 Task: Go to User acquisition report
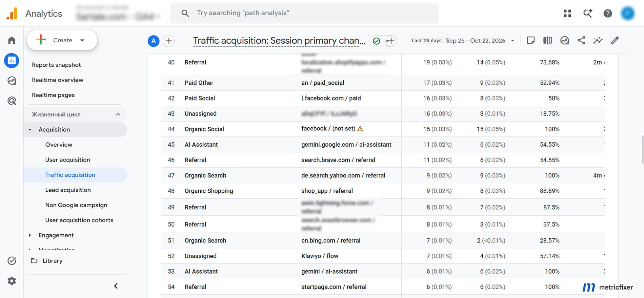pyautogui.click(x=68, y=160)
